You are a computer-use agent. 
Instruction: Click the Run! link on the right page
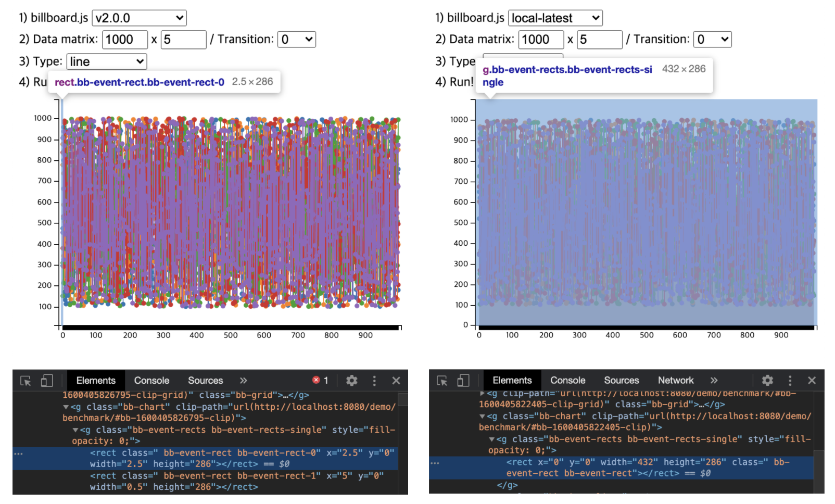point(460,82)
